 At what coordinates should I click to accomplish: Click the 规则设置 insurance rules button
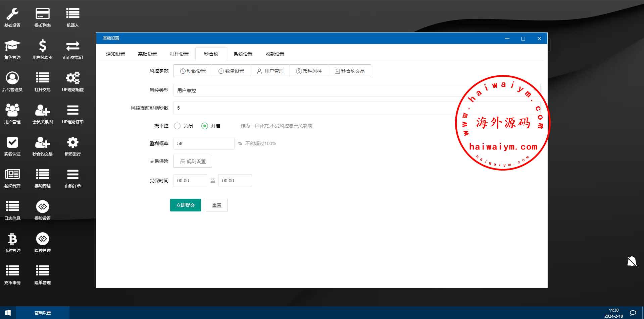pos(193,161)
